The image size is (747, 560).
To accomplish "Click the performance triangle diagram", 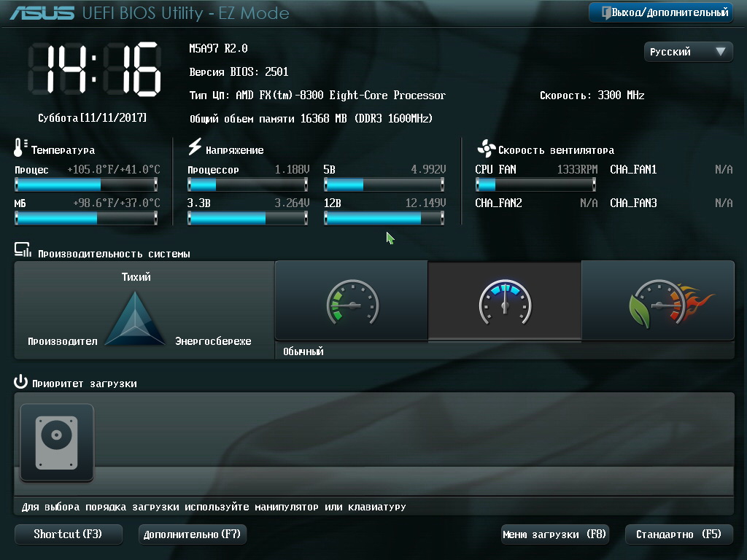I will (135, 318).
